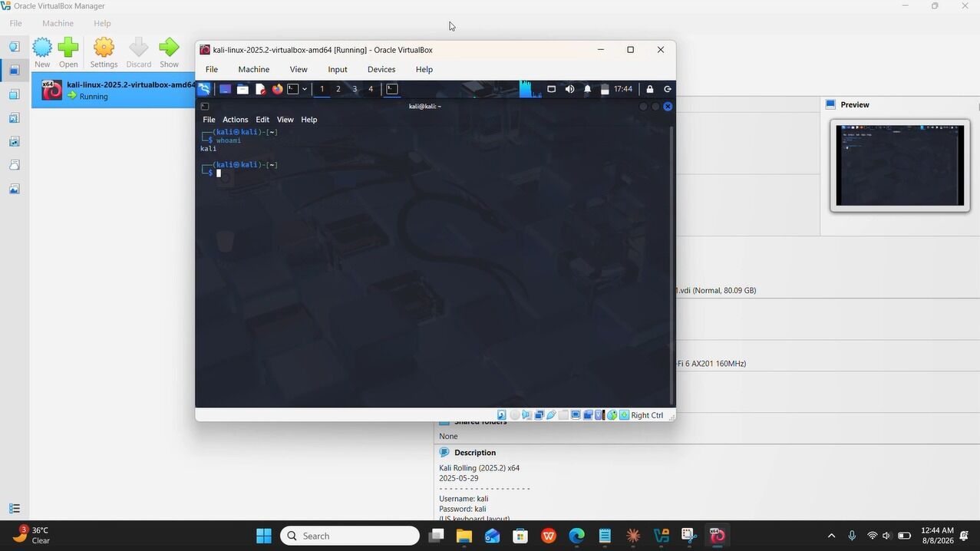This screenshot has width=980, height=551.
Task: Open File Explorer from Windows taskbar
Action: coord(464,536)
